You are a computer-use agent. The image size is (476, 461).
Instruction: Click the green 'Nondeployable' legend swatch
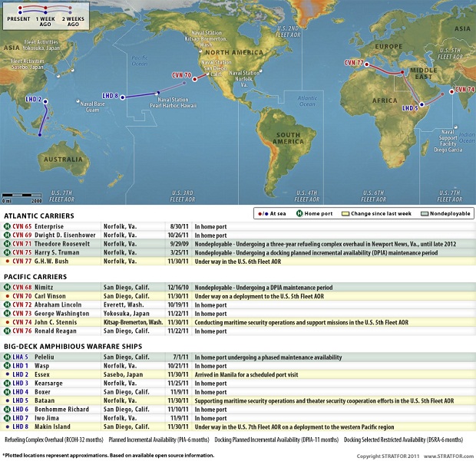pyautogui.click(x=425, y=214)
